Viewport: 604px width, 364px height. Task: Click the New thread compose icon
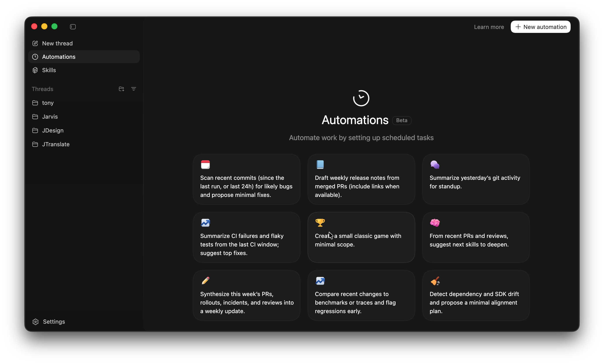35,43
